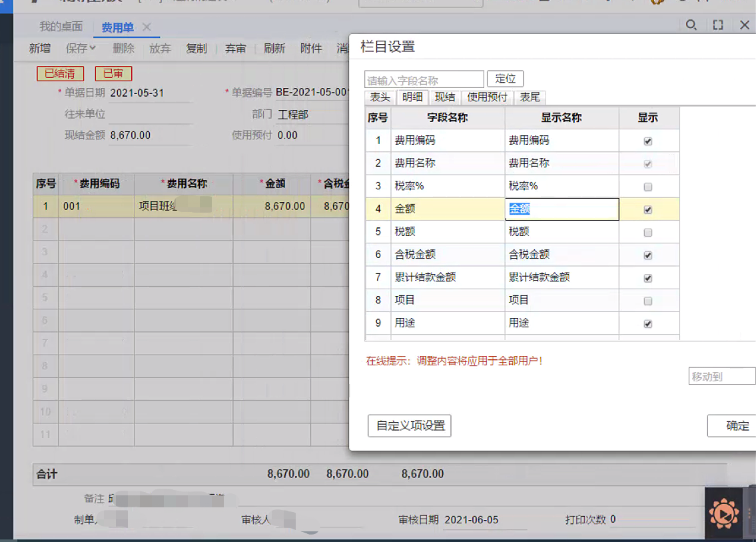Switch to the 明细 tab
This screenshot has width=756, height=542.
tap(413, 97)
